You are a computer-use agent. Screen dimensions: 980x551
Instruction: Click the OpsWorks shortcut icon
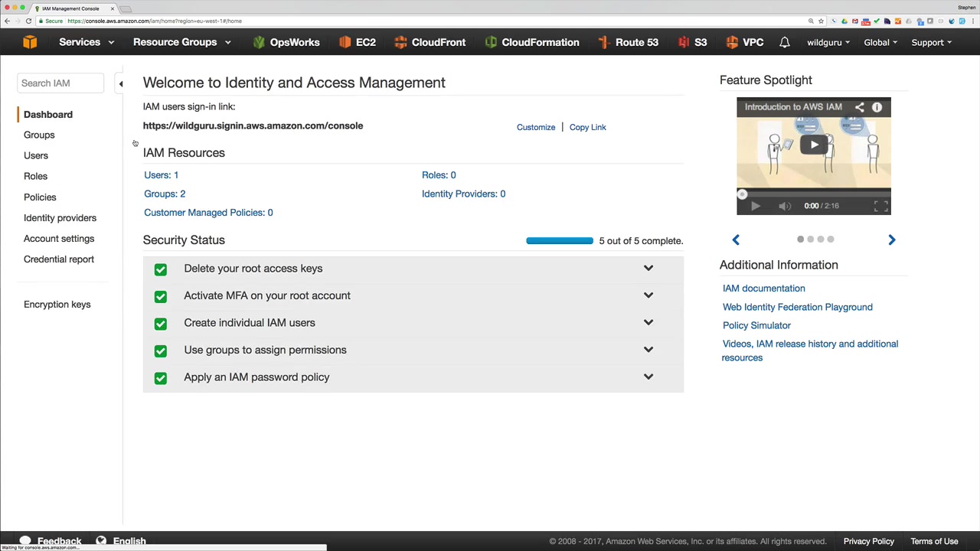click(x=259, y=42)
